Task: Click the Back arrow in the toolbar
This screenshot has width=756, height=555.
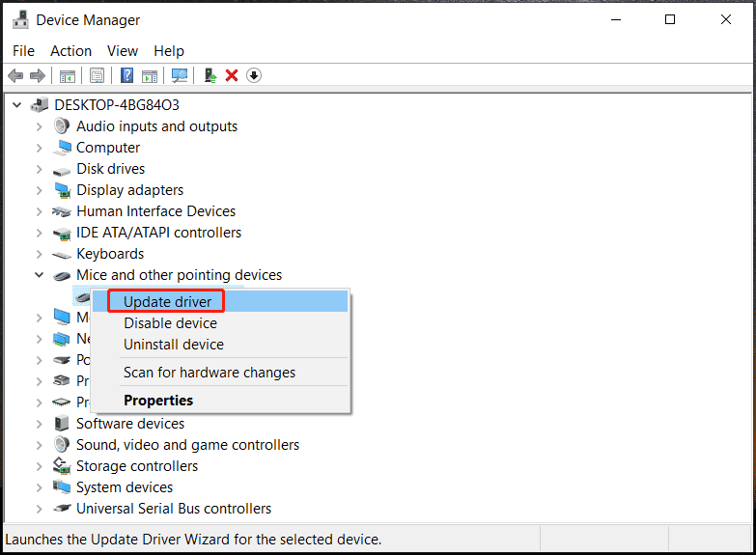Action: (x=15, y=75)
